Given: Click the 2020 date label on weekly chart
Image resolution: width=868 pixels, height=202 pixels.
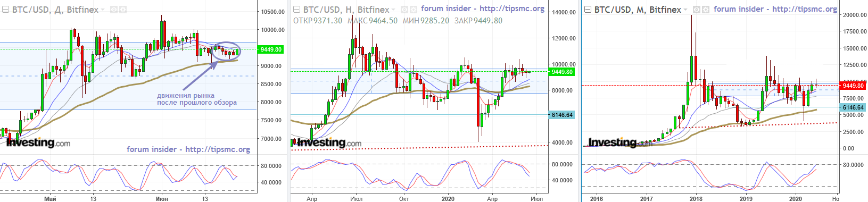Looking at the screenshot, I should coord(448,199).
